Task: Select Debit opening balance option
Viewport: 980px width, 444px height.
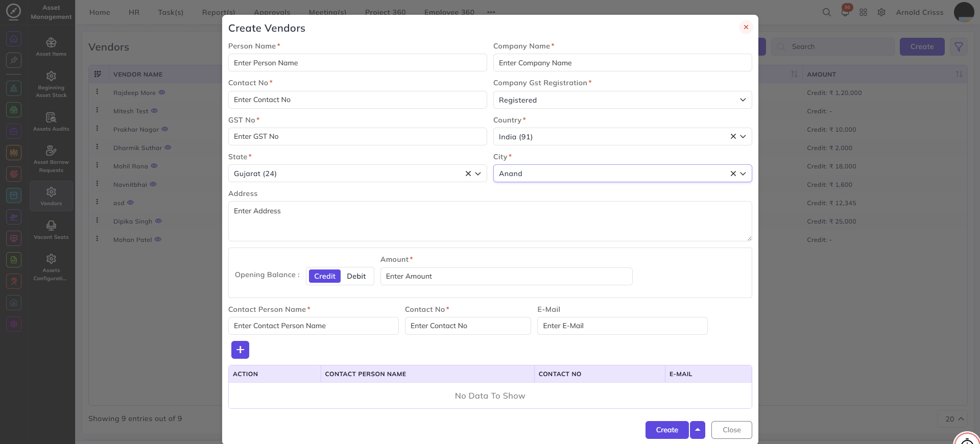Action: pos(356,276)
